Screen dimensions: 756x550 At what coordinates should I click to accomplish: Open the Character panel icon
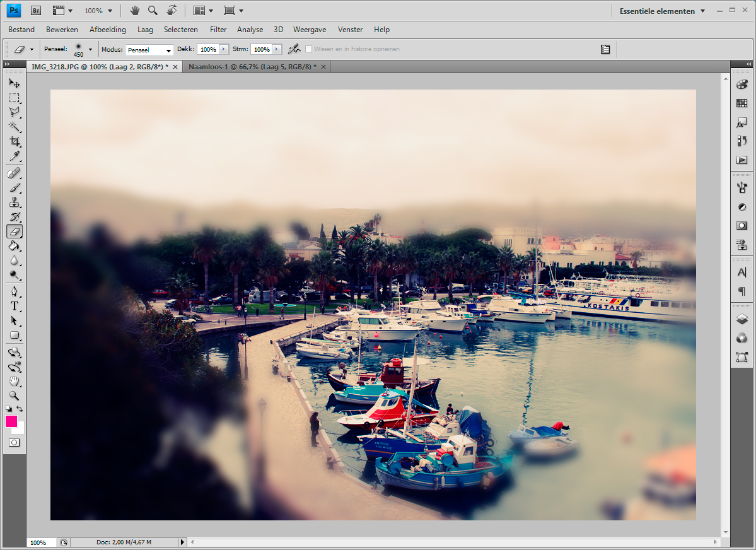742,272
